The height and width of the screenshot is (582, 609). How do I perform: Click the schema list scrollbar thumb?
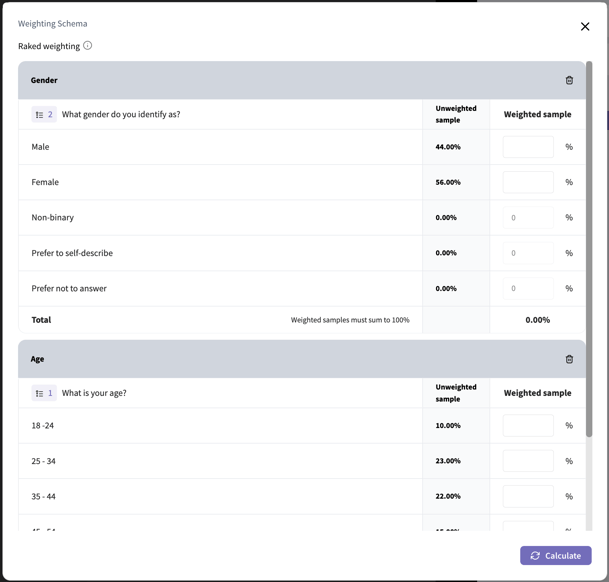(589, 249)
